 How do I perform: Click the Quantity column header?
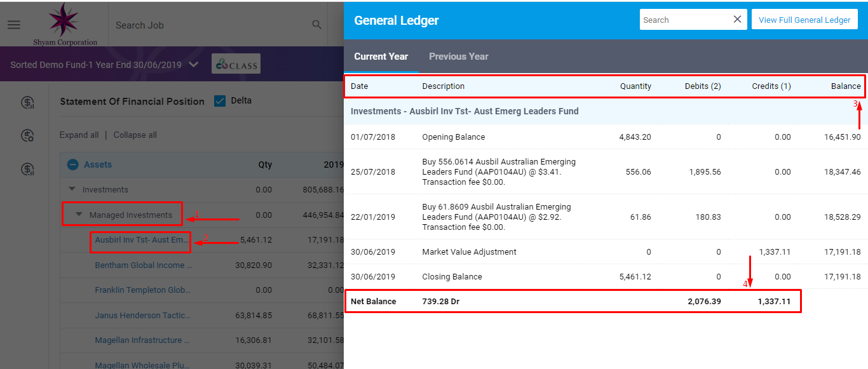pyautogui.click(x=635, y=86)
